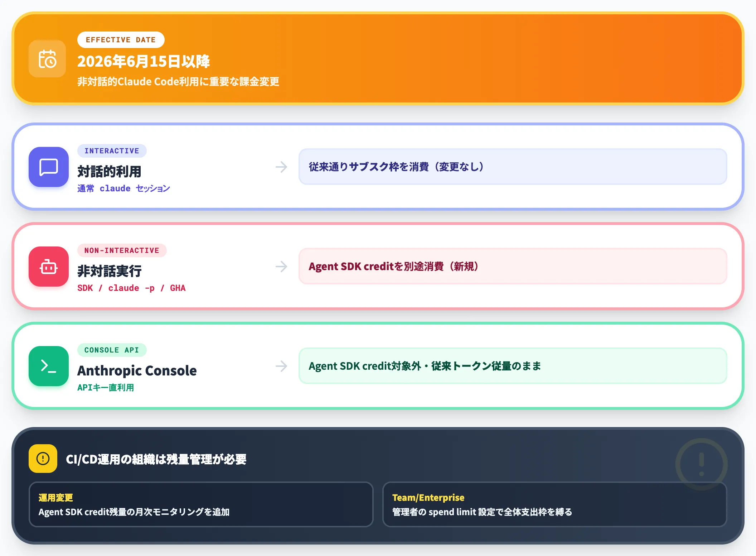Click the EFFECTIVE DATE badge

[x=121, y=40]
